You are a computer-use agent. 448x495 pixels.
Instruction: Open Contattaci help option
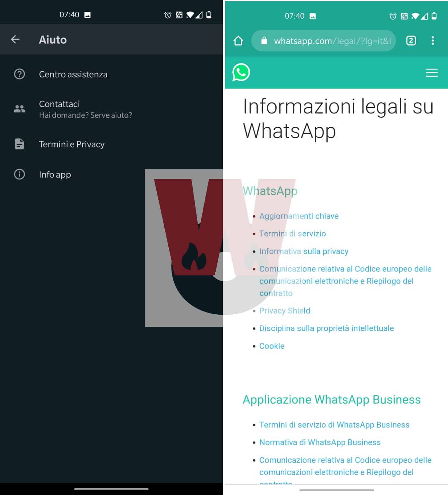(x=111, y=109)
